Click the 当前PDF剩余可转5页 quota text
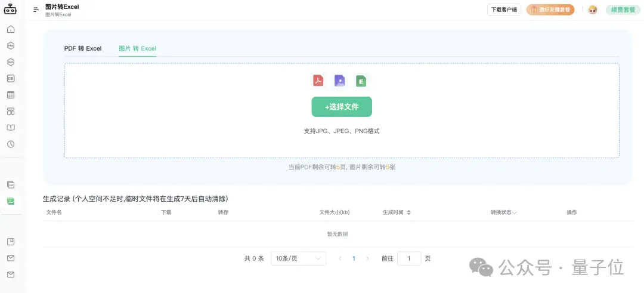 [317, 167]
